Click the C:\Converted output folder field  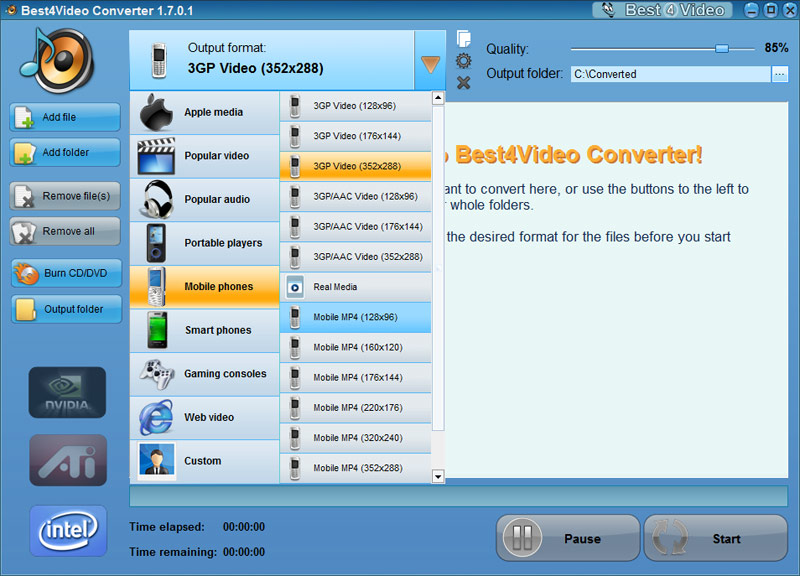(x=670, y=74)
